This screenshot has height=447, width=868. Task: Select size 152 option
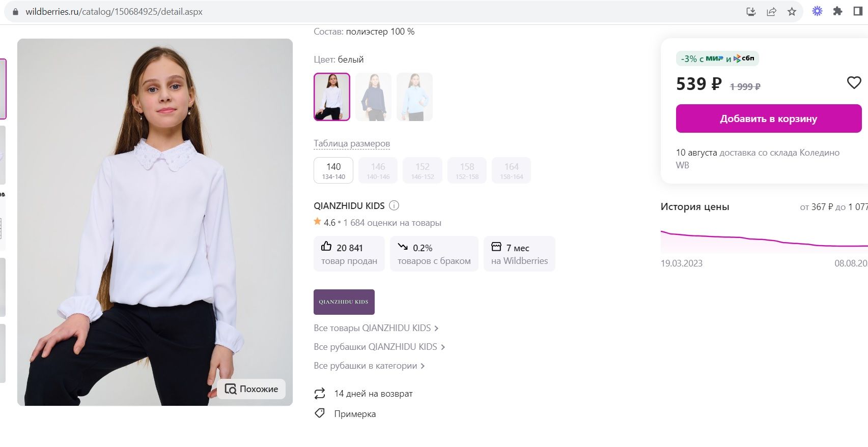(x=423, y=170)
